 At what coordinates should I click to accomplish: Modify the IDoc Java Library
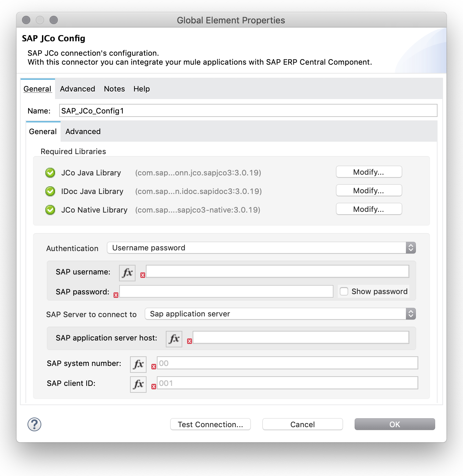(x=369, y=191)
